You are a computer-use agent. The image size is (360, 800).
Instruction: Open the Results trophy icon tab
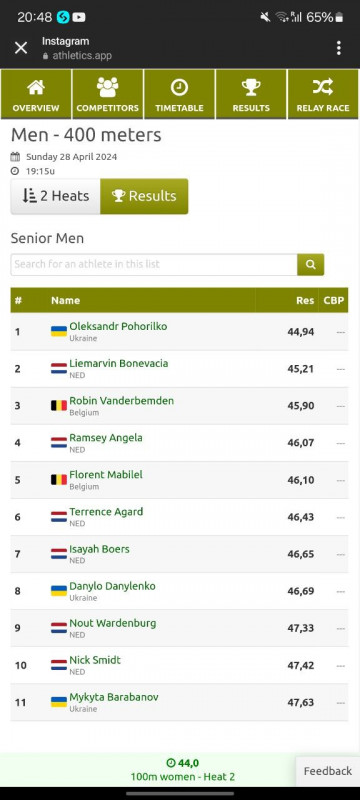tap(251, 94)
